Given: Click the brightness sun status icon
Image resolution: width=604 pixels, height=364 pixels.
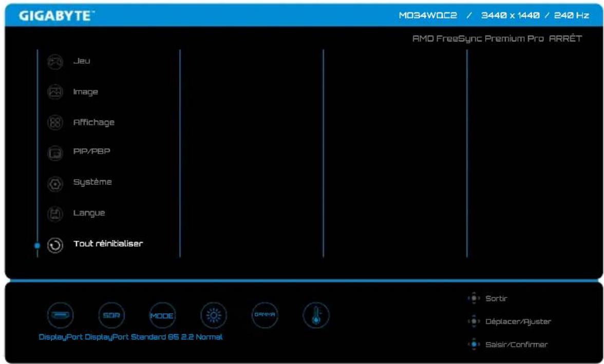Looking at the screenshot, I should tap(214, 315).
